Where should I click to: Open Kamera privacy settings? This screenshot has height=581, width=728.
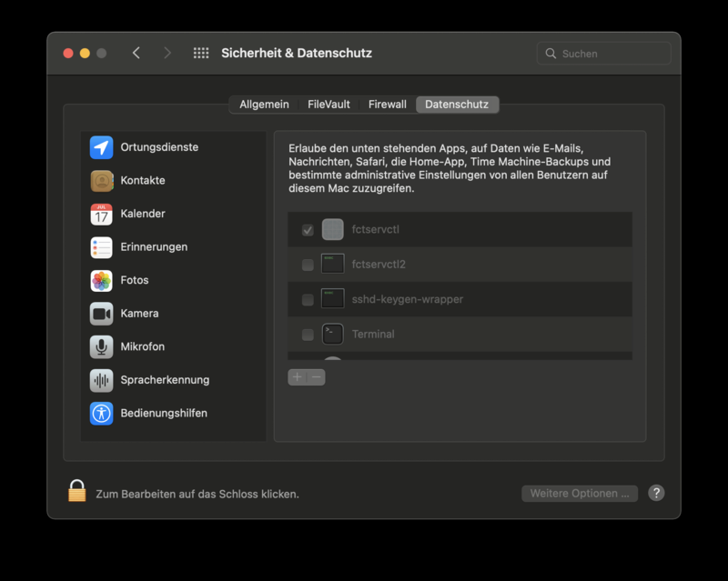(139, 313)
